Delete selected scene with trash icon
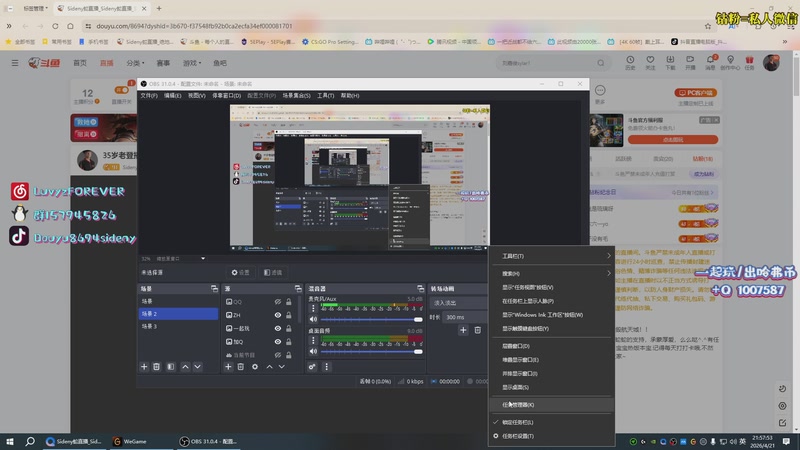 coord(157,367)
